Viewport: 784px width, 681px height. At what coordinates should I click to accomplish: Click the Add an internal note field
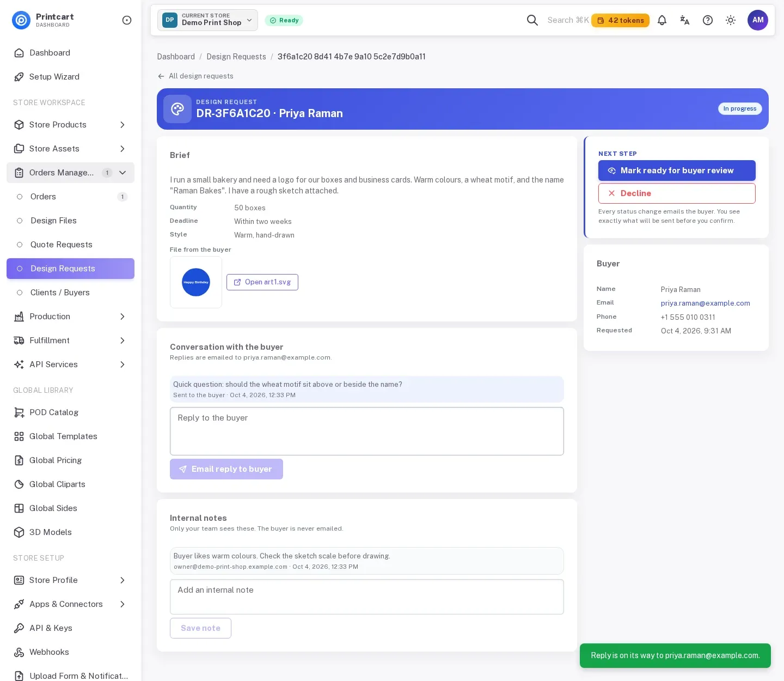[x=367, y=597]
